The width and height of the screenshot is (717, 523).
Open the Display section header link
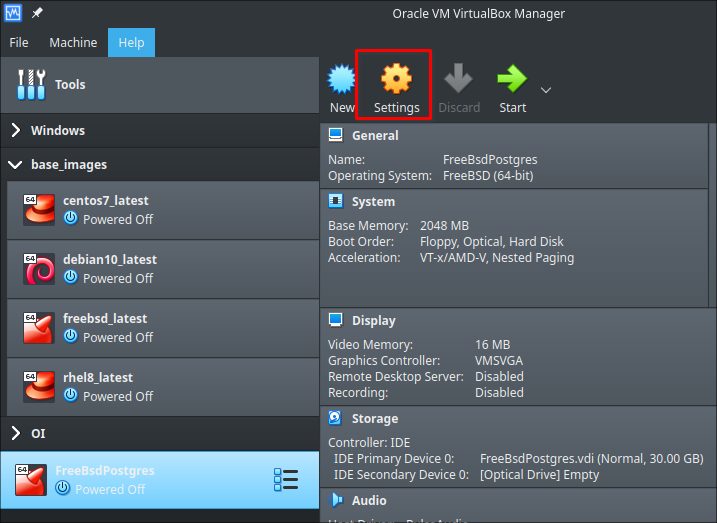click(374, 320)
